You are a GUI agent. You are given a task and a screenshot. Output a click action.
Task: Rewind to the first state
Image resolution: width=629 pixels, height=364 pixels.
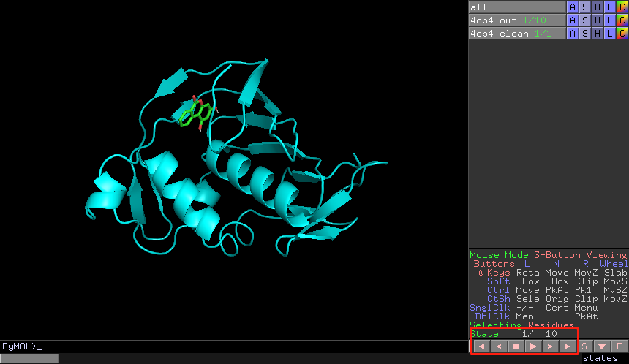tap(481, 346)
